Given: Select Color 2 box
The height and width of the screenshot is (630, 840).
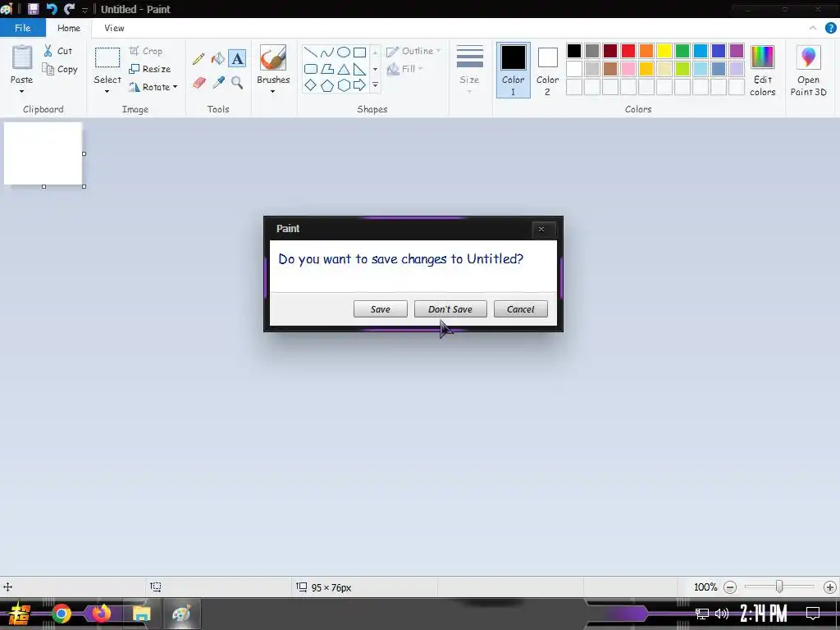Looking at the screenshot, I should 547,70.
